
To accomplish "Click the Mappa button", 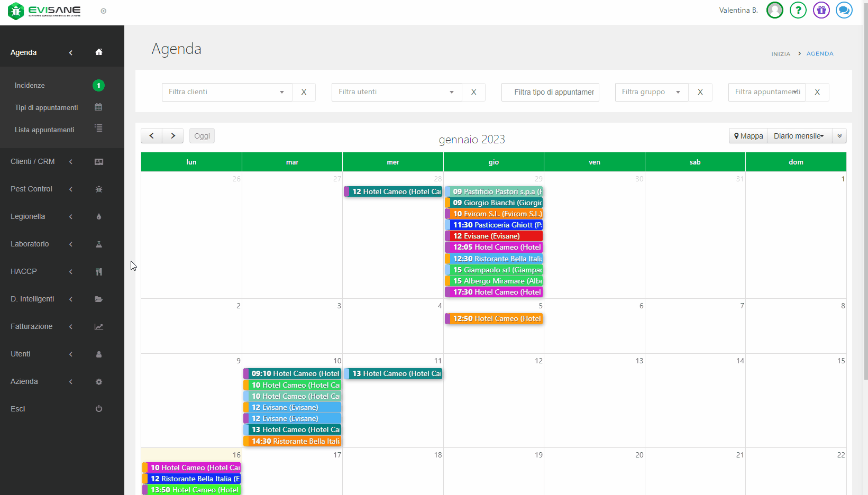I will (x=748, y=136).
